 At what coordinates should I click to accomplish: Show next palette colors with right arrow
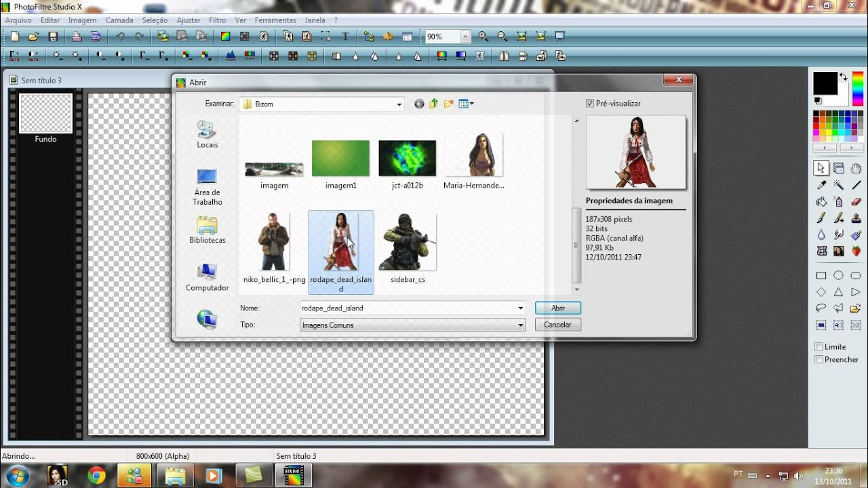[851, 148]
